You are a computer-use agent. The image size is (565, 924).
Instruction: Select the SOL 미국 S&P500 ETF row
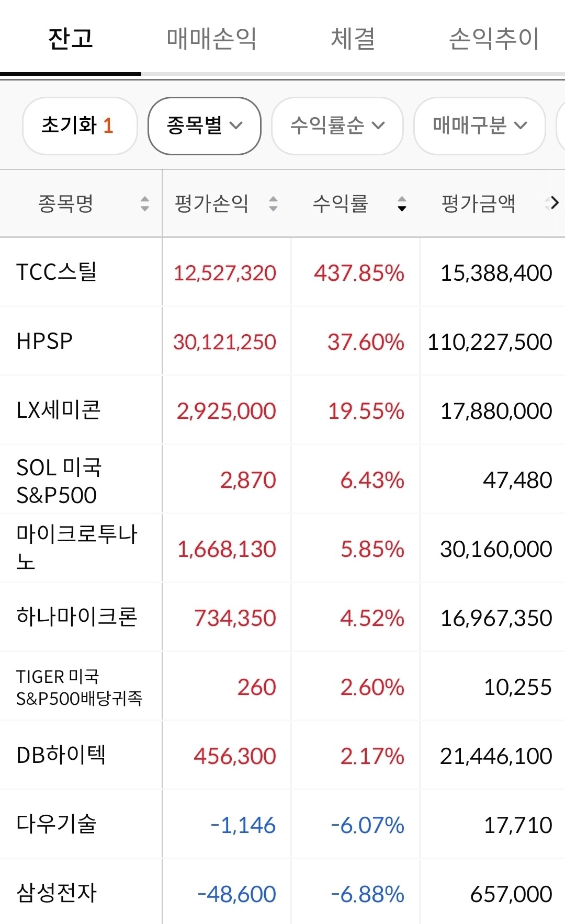coord(60,479)
